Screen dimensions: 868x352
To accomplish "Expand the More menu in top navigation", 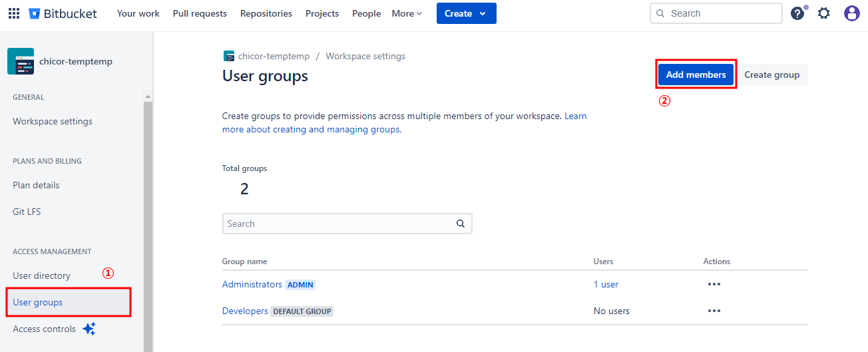I will [x=407, y=13].
